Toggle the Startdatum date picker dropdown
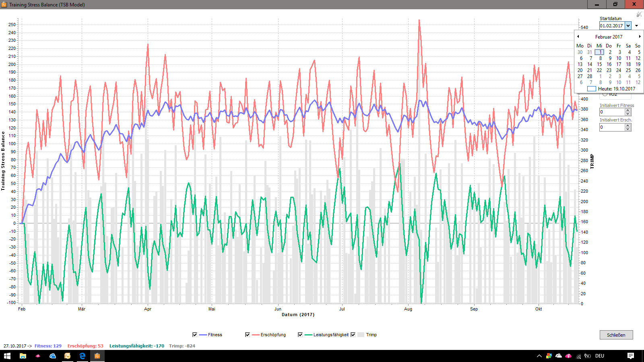 click(628, 26)
